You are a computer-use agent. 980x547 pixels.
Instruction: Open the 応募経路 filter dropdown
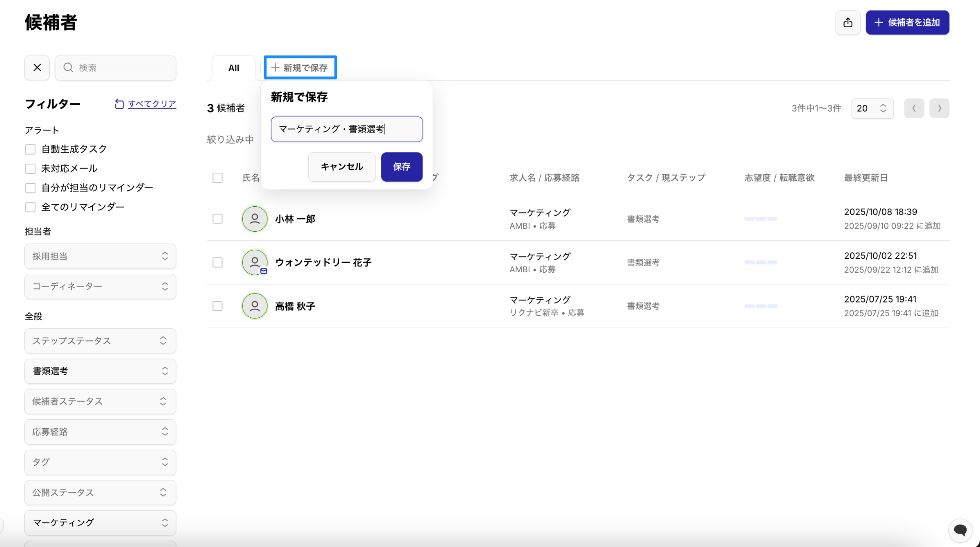click(x=100, y=432)
